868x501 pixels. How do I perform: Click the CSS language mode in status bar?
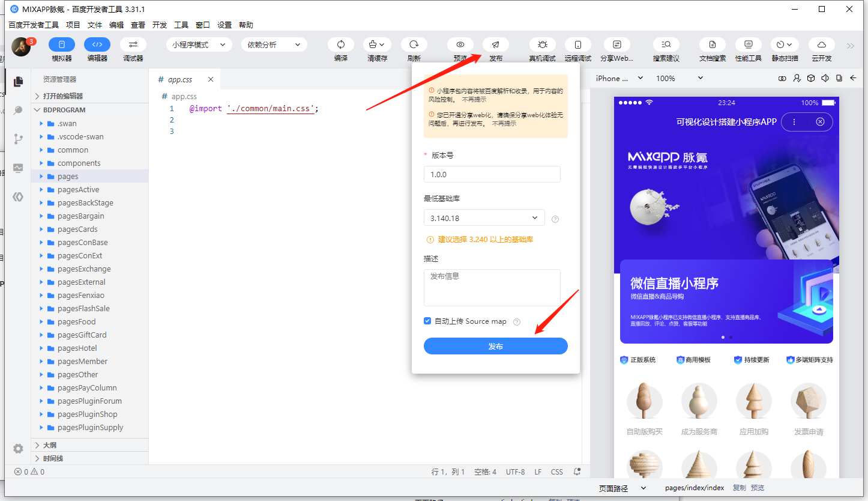tap(557, 472)
